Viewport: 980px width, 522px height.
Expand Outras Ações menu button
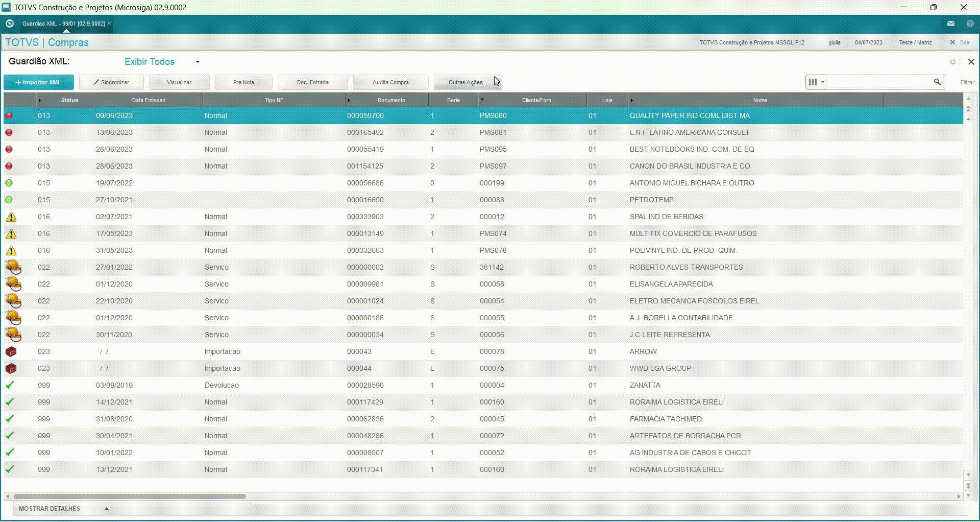pyautogui.click(x=468, y=82)
